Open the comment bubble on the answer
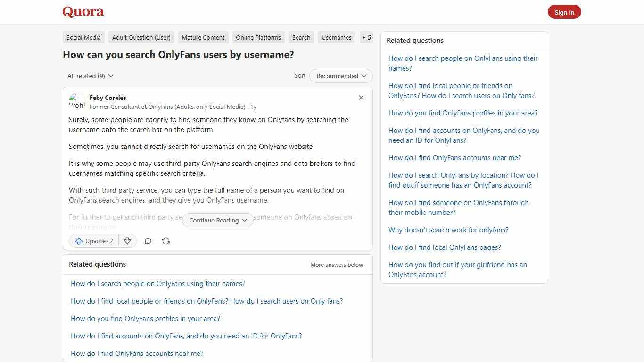This screenshot has width=644, height=362. (x=148, y=241)
